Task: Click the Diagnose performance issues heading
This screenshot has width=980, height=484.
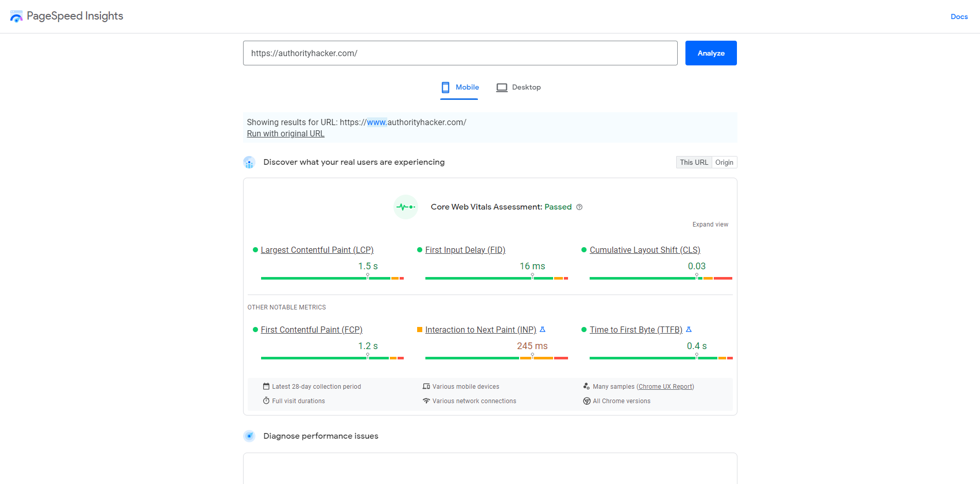Action: pyautogui.click(x=321, y=436)
